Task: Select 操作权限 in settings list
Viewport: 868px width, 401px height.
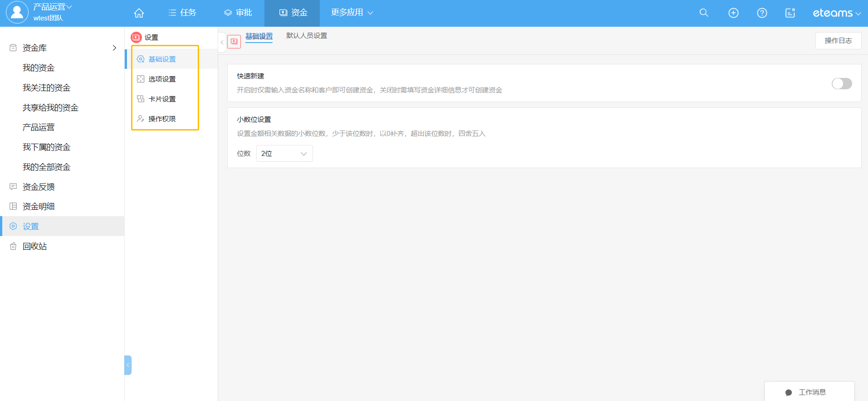Action: click(162, 119)
